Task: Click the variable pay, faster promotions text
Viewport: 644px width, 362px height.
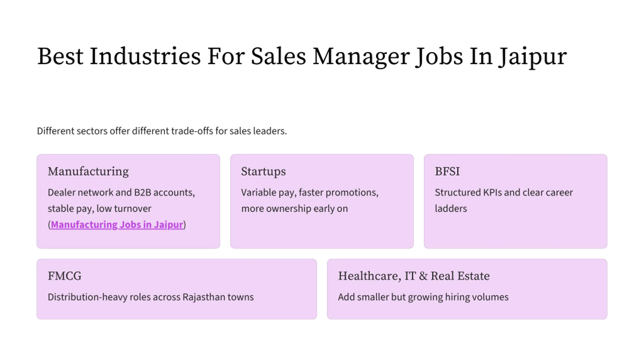Action: (x=310, y=193)
